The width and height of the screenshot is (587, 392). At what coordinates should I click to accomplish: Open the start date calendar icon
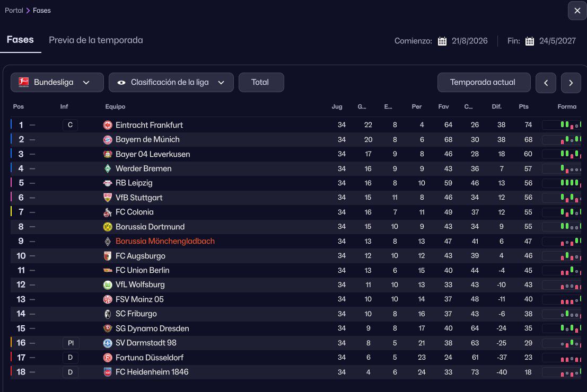(442, 41)
